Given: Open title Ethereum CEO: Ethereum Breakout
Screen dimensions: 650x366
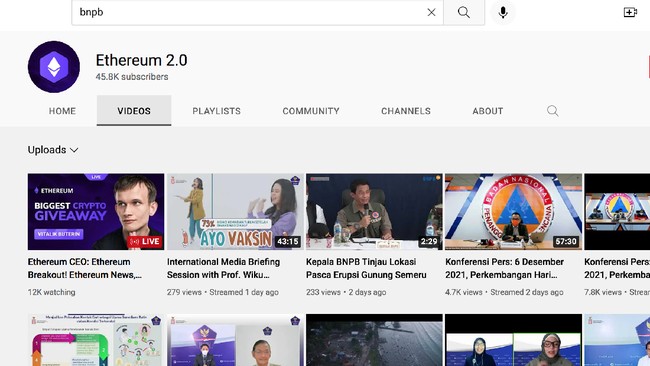Looking at the screenshot, I should 85,268.
